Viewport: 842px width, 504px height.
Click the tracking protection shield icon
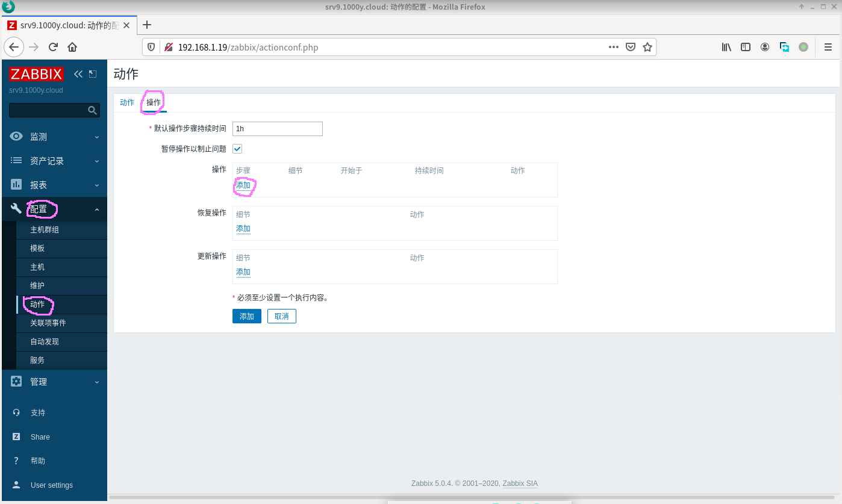(152, 47)
